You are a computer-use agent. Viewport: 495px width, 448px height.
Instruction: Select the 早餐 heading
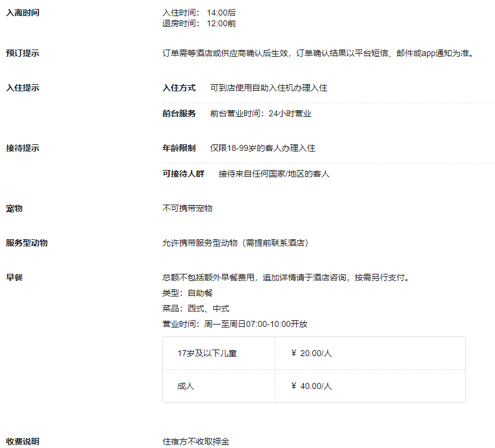pyautogui.click(x=14, y=277)
